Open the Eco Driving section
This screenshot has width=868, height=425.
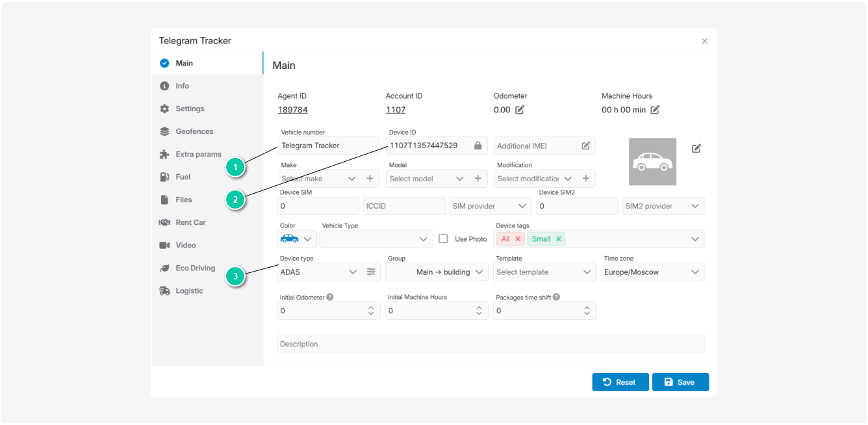click(x=195, y=268)
